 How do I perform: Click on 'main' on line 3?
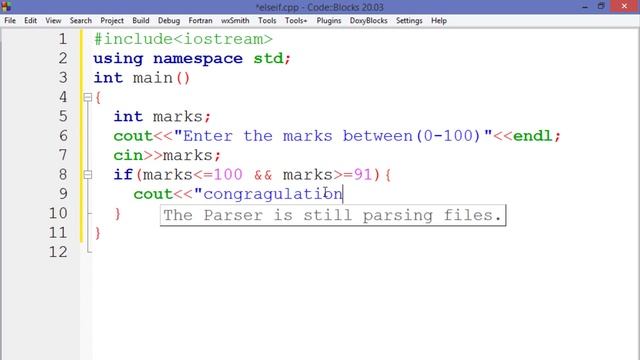coord(153,78)
